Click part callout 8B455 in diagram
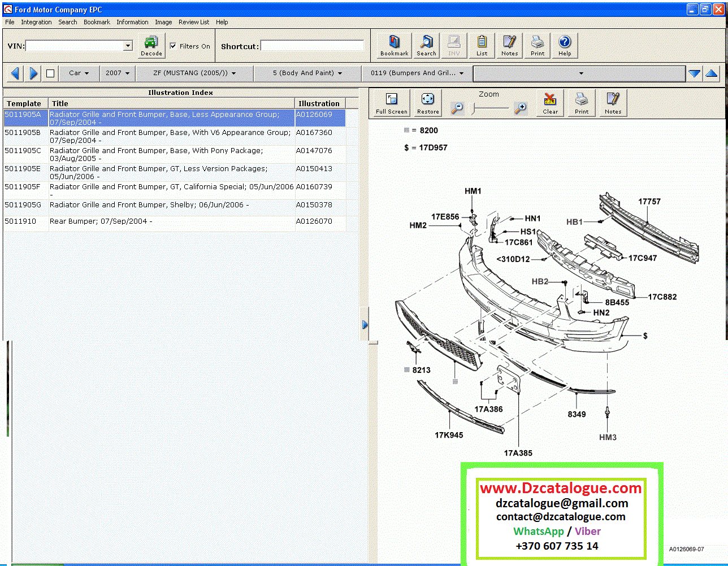Screen dimensions: 728x566 click(617, 302)
